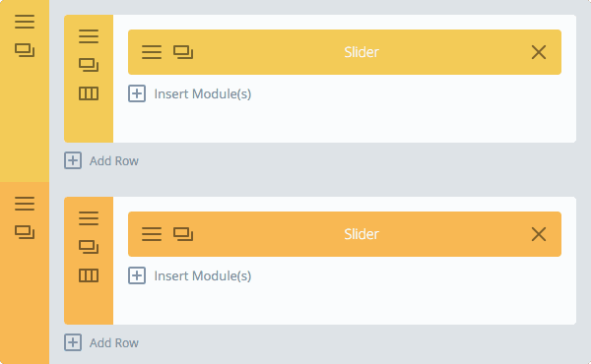The width and height of the screenshot is (591, 364).
Task: Clone the yellow top section
Action: point(25,50)
